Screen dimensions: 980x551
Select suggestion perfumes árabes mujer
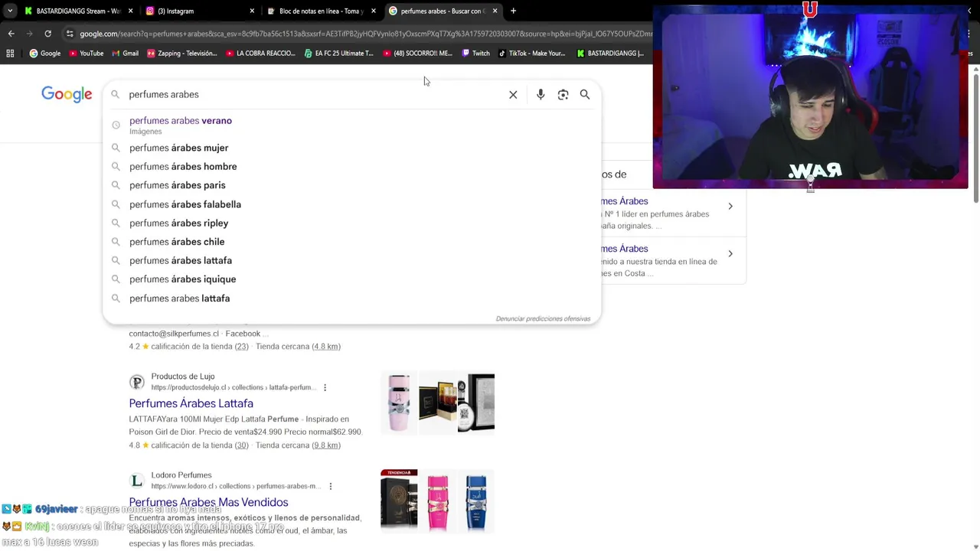[x=351, y=148]
